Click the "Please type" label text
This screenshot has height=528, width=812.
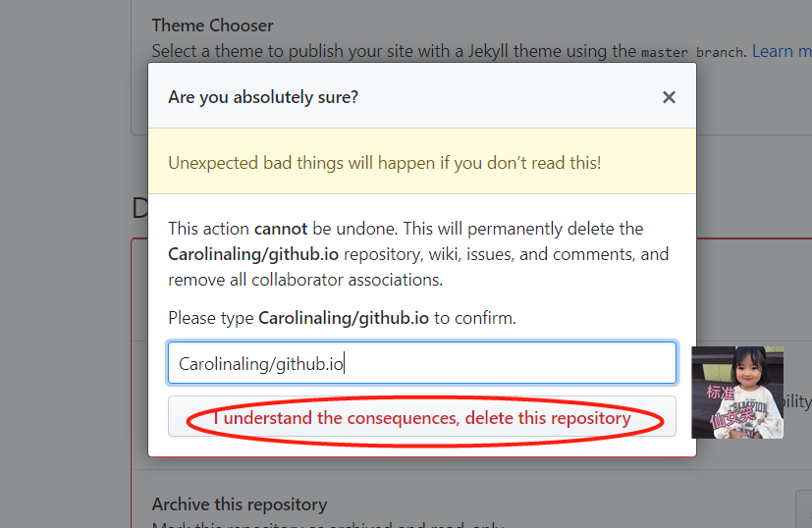click(211, 318)
